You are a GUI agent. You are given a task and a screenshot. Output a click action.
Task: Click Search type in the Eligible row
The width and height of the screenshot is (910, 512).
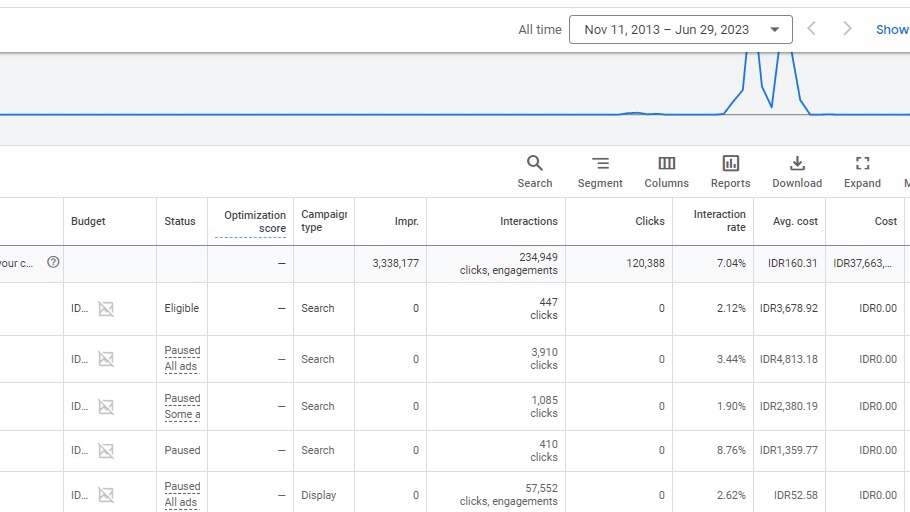click(x=317, y=308)
